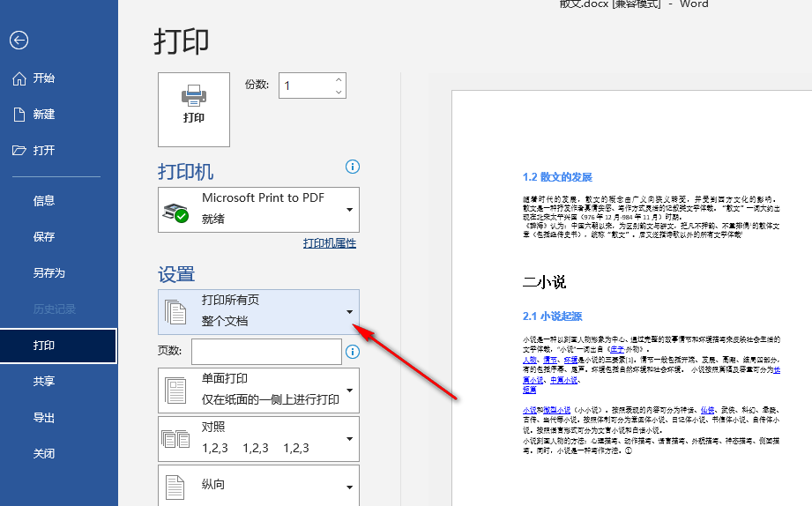Open the Microsoft Print to PDF dropdown
This screenshot has height=506, width=812.
(x=258, y=209)
